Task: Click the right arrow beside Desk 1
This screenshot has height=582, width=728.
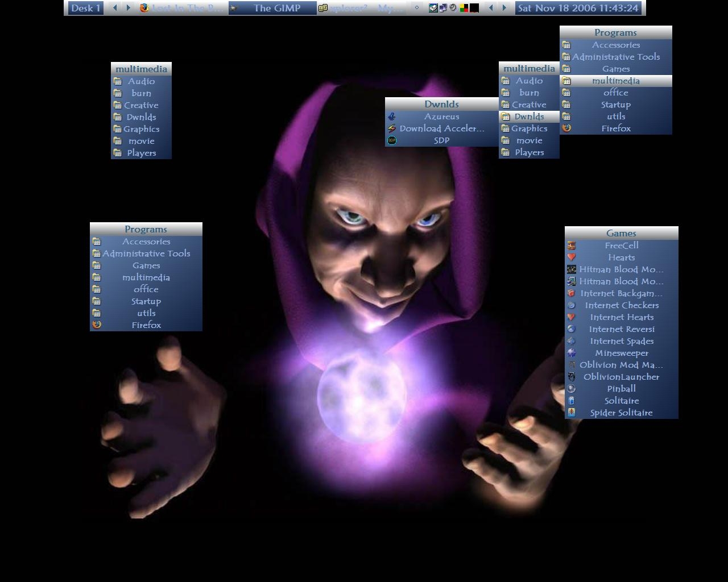Action: click(129, 8)
